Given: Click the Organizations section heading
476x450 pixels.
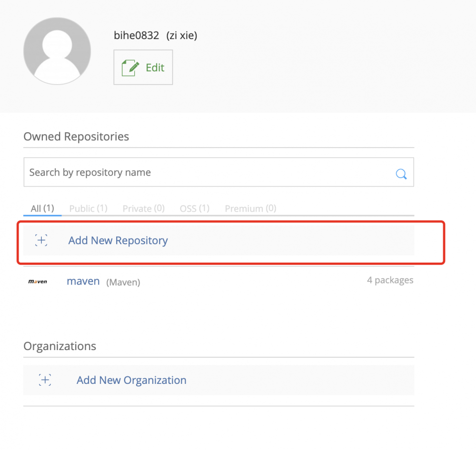Looking at the screenshot, I should click(x=59, y=346).
